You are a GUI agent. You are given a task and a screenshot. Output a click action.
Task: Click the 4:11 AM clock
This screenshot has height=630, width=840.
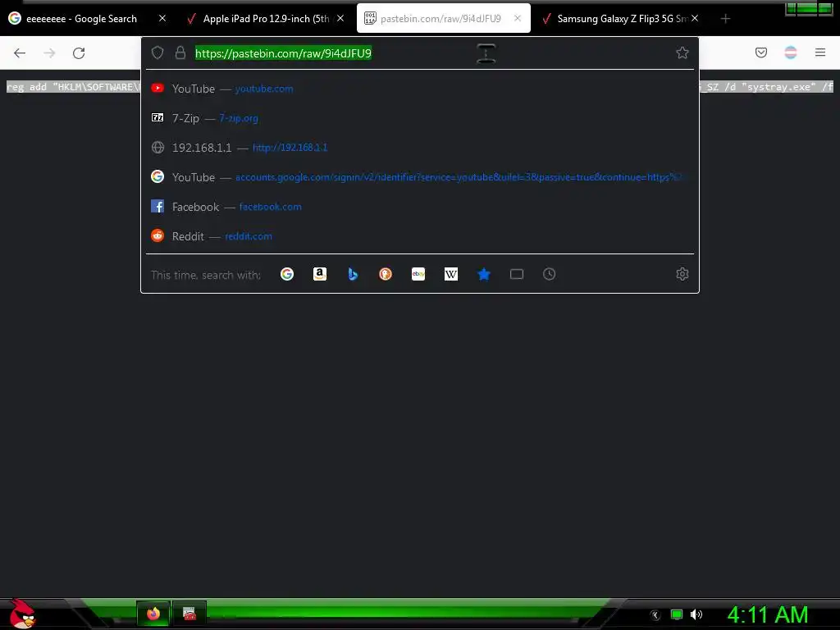[767, 614]
